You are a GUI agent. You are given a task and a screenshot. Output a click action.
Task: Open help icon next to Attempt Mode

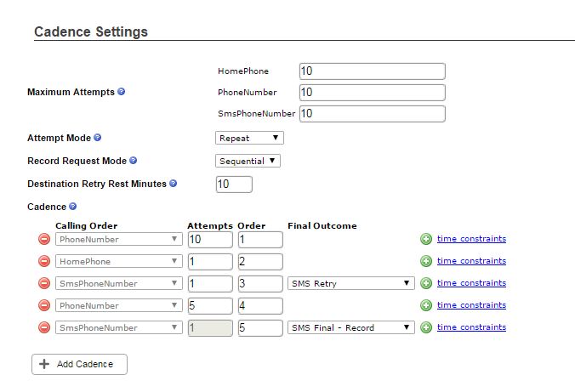[97, 138]
